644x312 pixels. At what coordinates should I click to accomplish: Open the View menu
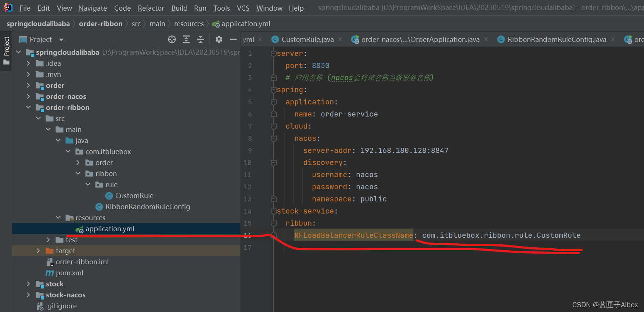pos(64,8)
